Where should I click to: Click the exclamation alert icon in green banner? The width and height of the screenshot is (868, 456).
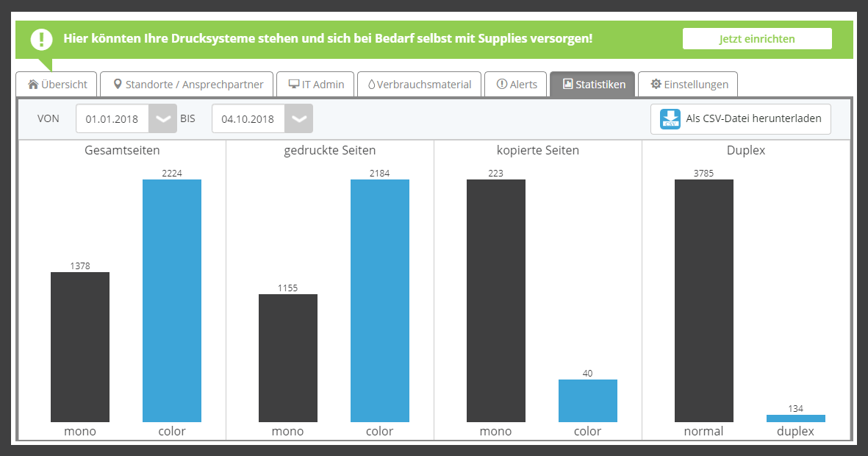click(41, 39)
